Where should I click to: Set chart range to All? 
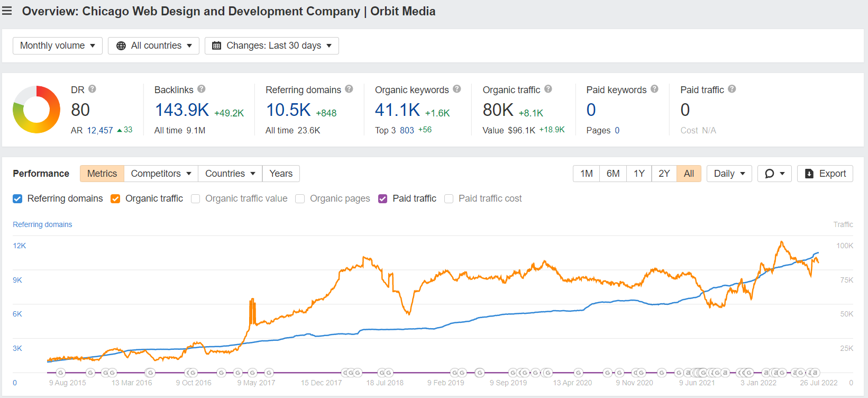point(689,174)
